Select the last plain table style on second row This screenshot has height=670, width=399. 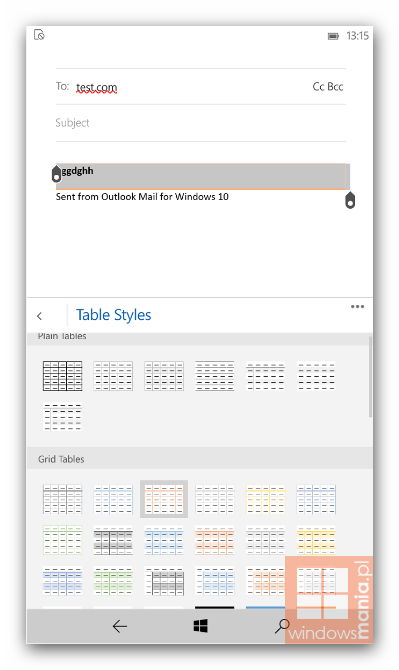[x=62, y=417]
